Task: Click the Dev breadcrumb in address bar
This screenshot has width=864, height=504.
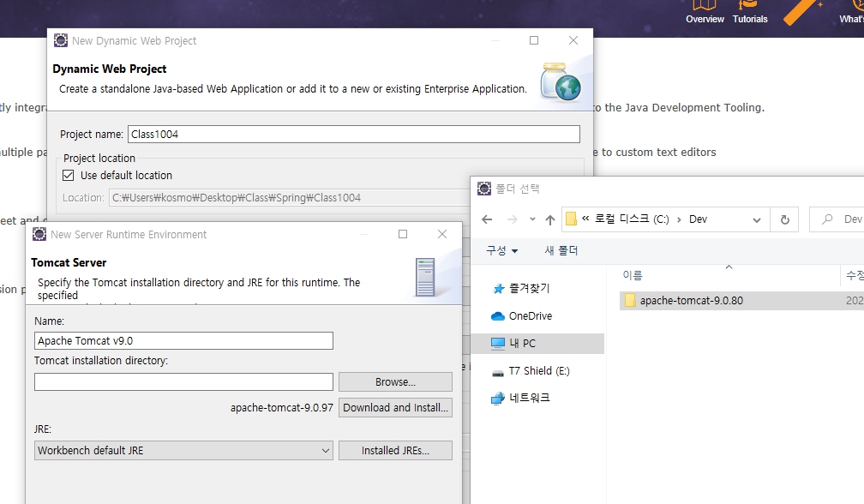Action: pyautogui.click(x=698, y=219)
